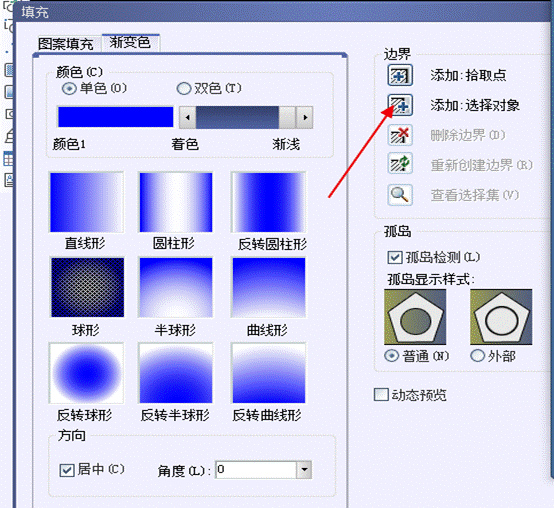Choose the 单色 one-color radio button
This screenshot has width=554, height=508.
[69, 88]
